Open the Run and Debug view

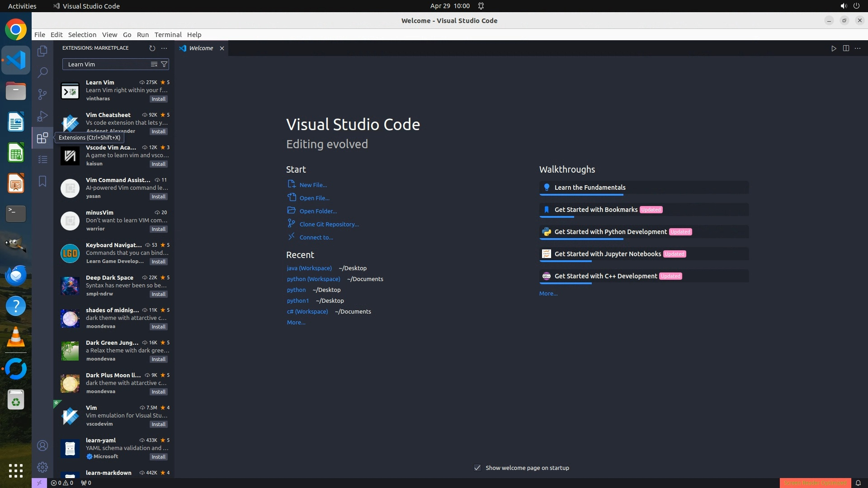point(42,116)
